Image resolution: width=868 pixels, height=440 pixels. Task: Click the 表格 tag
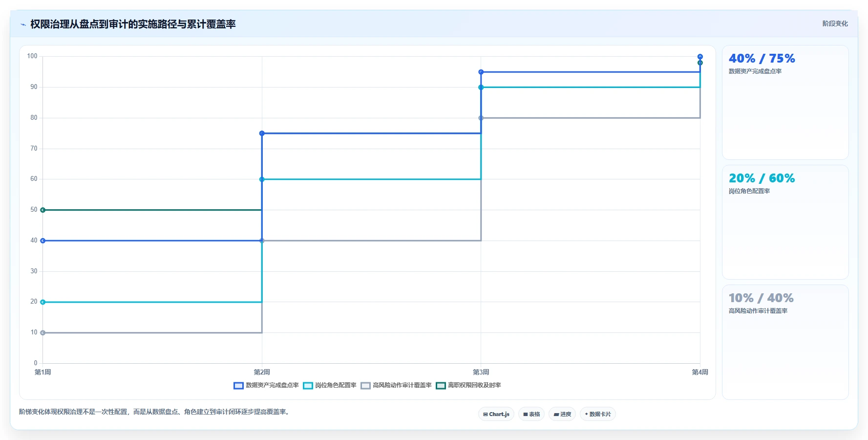[531, 414]
